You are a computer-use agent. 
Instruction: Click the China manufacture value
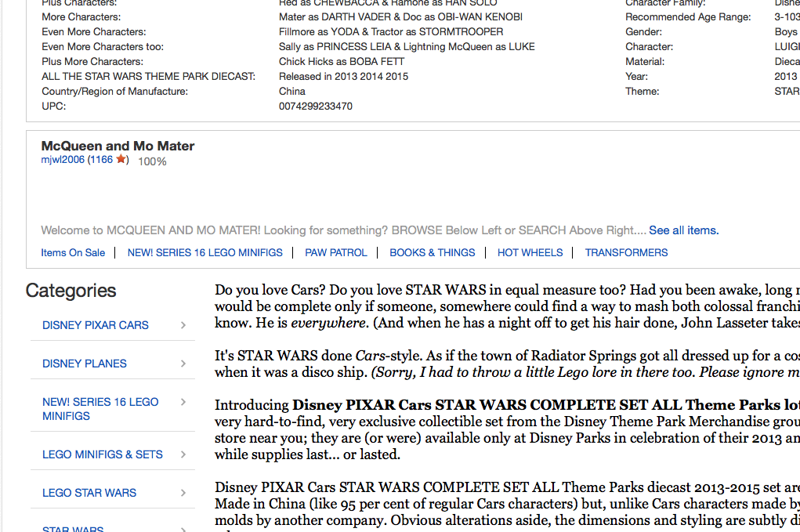pyautogui.click(x=291, y=92)
